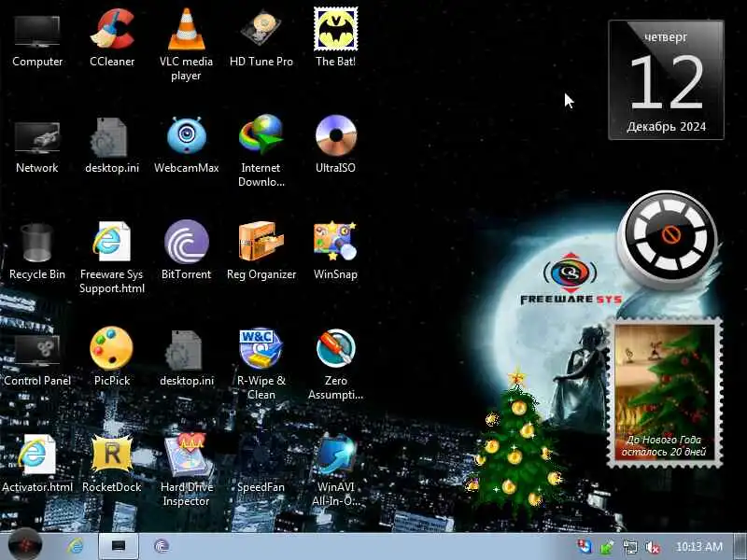Launch Internet Explorer from the taskbar
747x560 pixels.
point(75,546)
